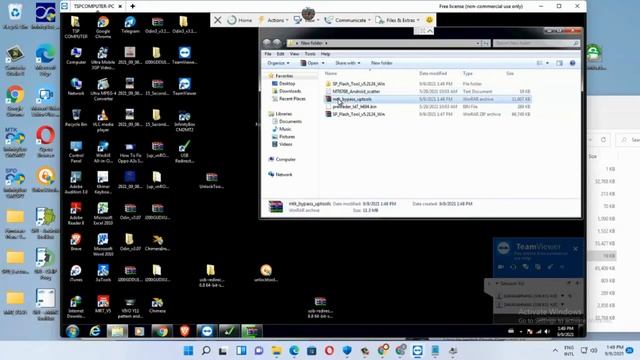Click the New folder address bar path

click(x=311, y=43)
